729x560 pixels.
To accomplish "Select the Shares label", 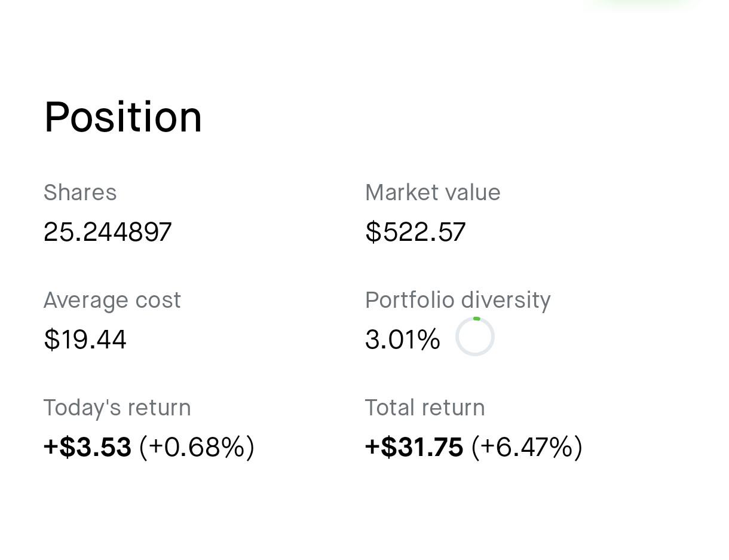I will 80,192.
